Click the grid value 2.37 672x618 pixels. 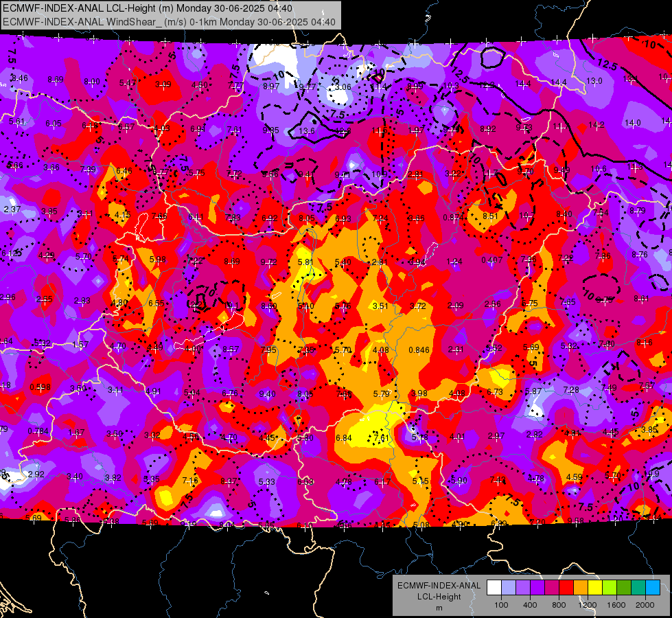pos(12,209)
